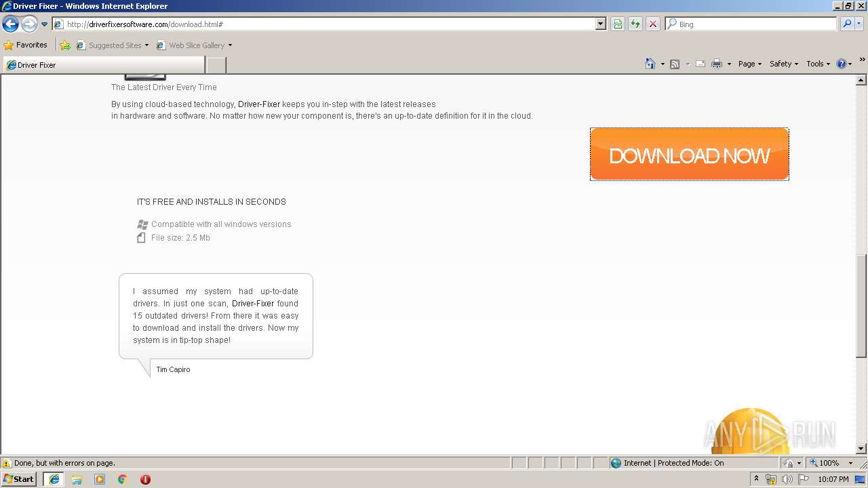
Task: Click the network warning tray icon
Action: coord(771,479)
